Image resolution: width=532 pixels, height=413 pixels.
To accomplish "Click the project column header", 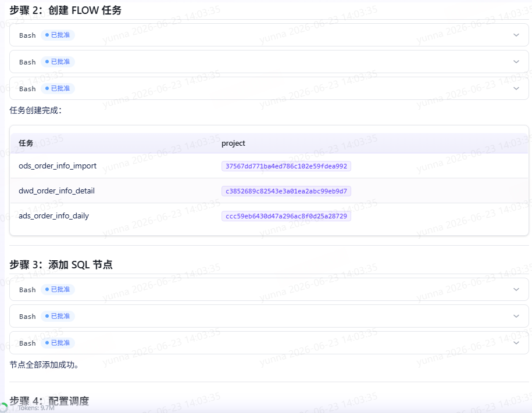I will (233, 143).
